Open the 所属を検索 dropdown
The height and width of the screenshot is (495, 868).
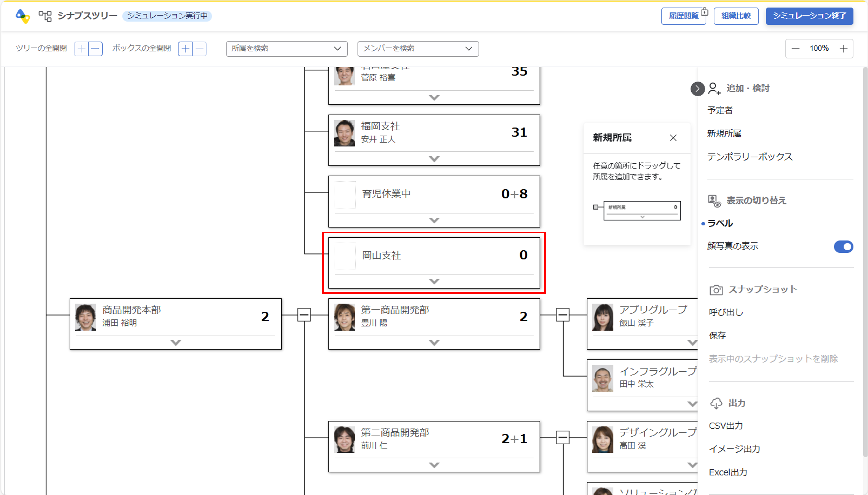286,49
